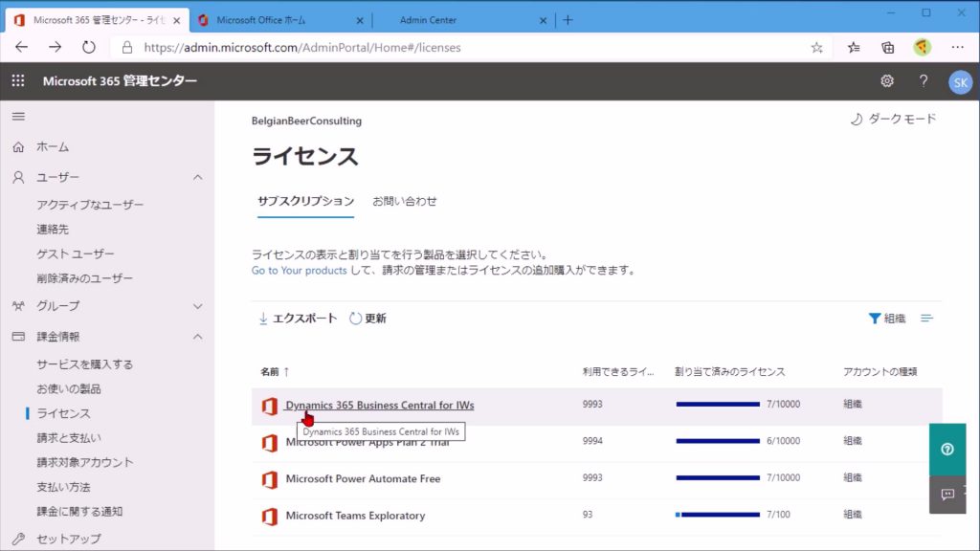Click the BelgianBeerConsulting organization name
This screenshot has height=551, width=980.
pos(306,121)
